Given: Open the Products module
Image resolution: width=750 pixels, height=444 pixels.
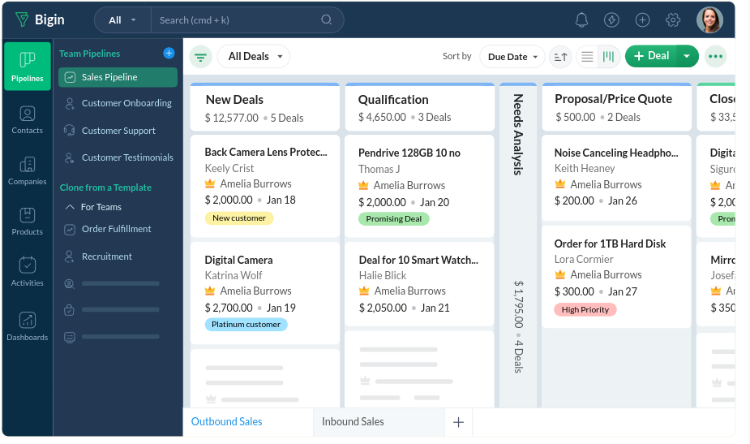Looking at the screenshot, I should (27, 221).
